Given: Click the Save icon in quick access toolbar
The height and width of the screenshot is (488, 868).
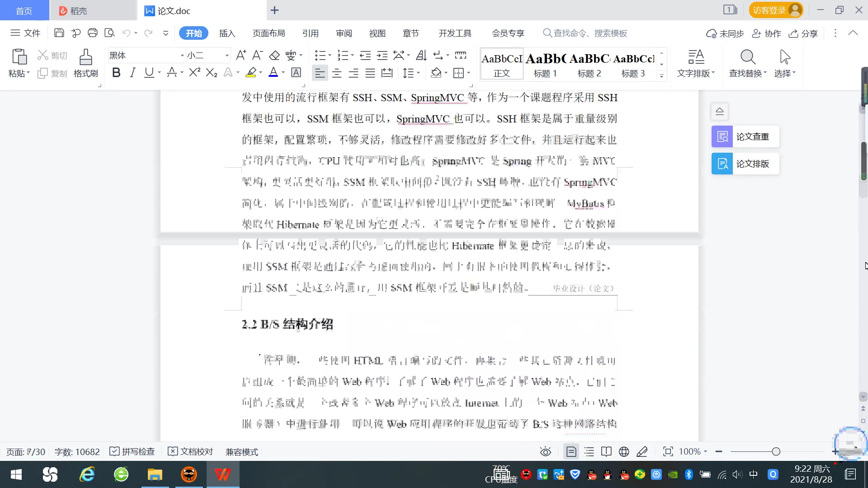Looking at the screenshot, I should click(x=59, y=33).
